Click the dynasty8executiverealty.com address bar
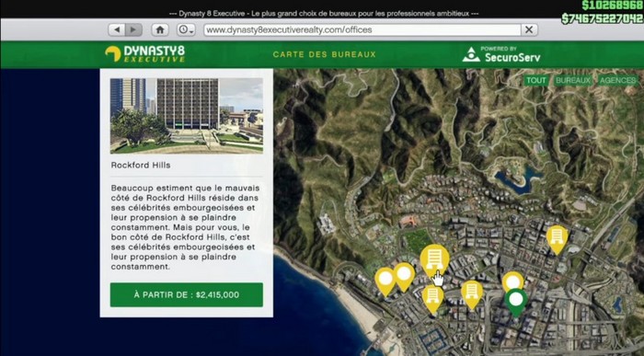Image resolution: width=644 pixels, height=356 pixels. (x=362, y=30)
